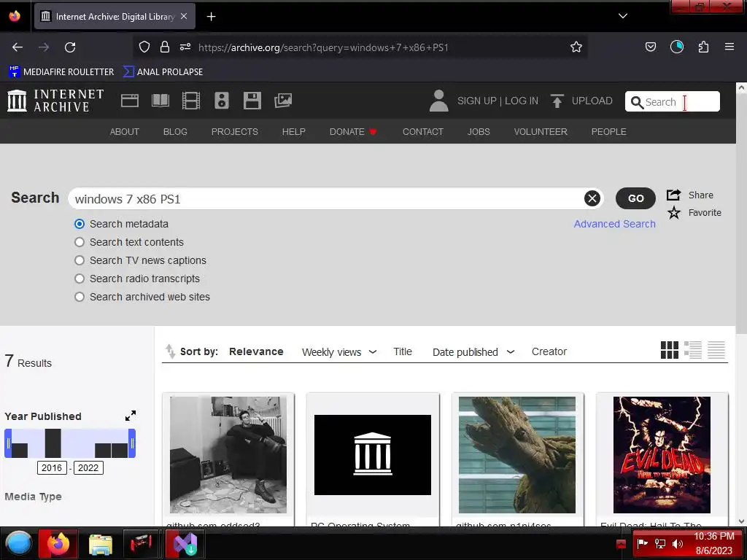
Task: Open File Explorer from taskbar
Action: click(x=101, y=544)
